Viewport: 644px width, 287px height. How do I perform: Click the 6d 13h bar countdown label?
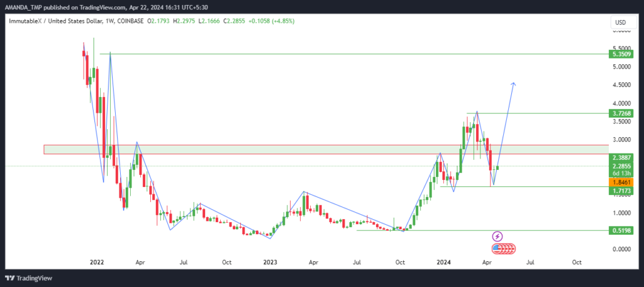coord(621,173)
